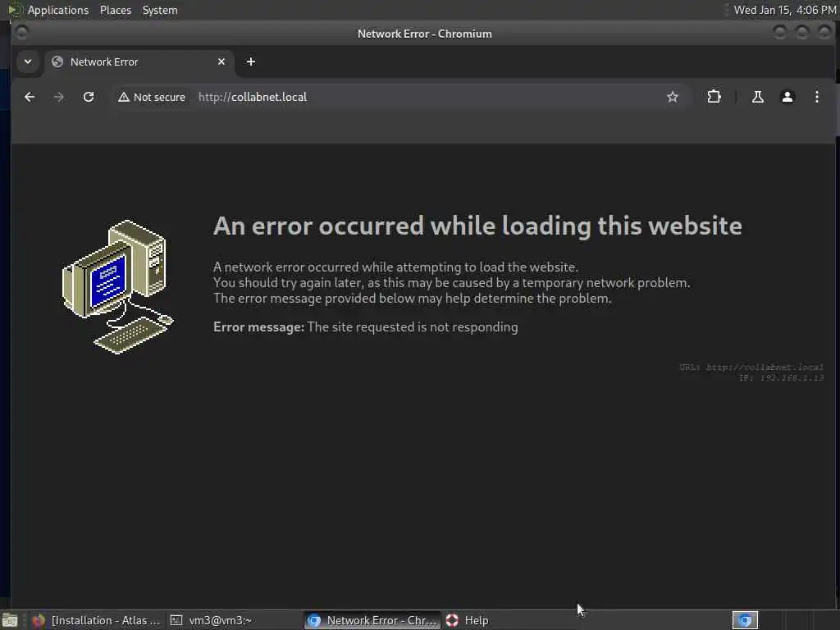Click the 'An error occurred' heading
Image resolution: width=840 pixels, height=630 pixels.
point(478,226)
